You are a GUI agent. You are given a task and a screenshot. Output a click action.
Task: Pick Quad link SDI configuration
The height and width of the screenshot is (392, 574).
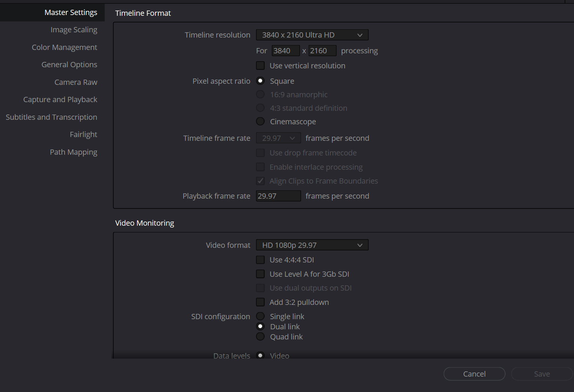tap(260, 337)
